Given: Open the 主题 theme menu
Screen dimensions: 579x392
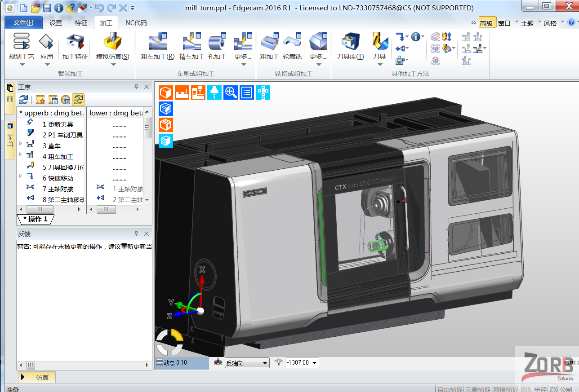Looking at the screenshot, I should point(527,23).
